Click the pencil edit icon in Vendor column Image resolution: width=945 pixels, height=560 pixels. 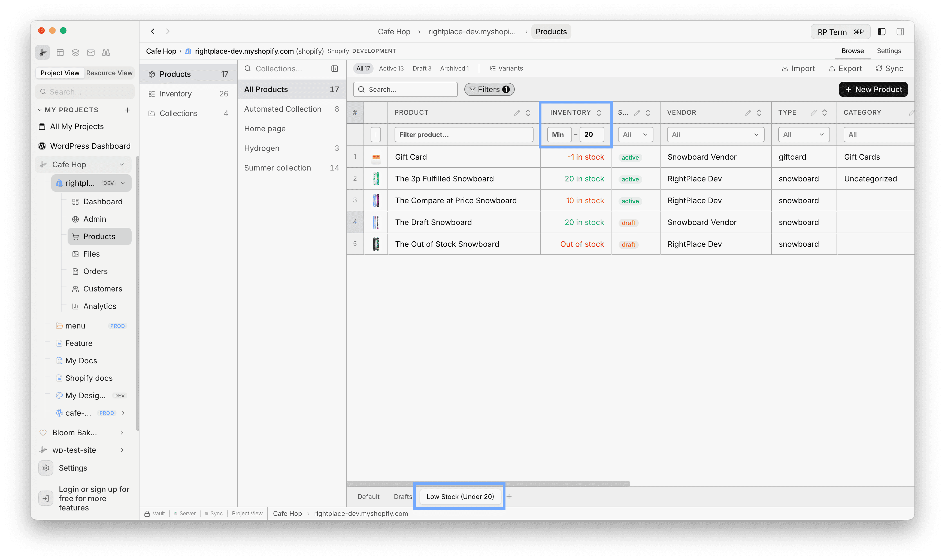click(x=748, y=112)
